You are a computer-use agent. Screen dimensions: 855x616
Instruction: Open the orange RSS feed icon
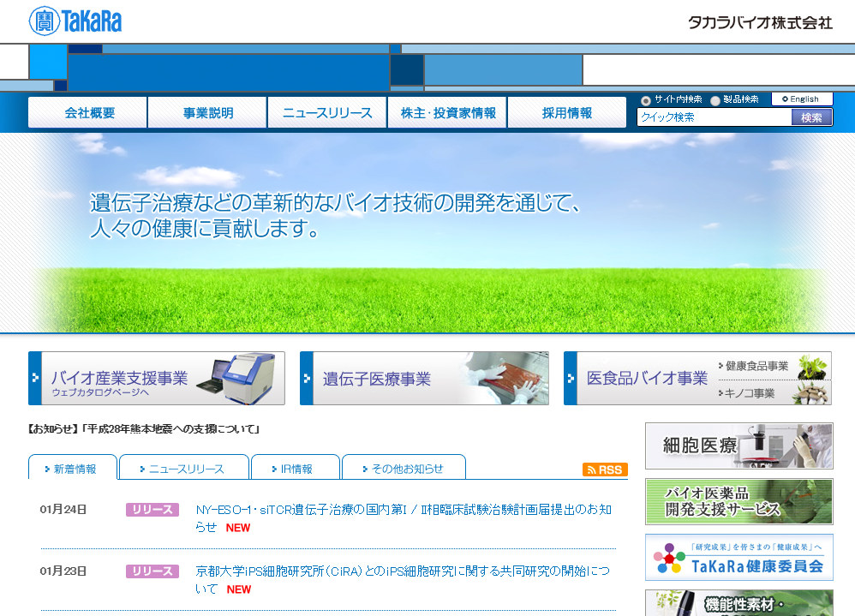click(x=605, y=469)
